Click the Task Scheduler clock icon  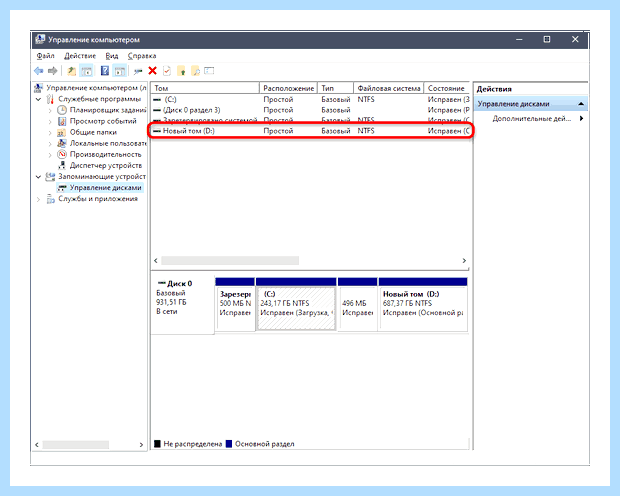coord(62,110)
